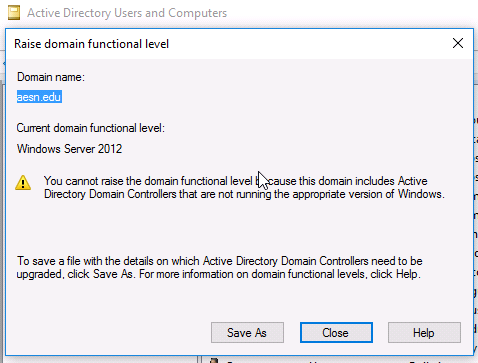Click the Active Directory Users and Computers icon
This screenshot has height=363, width=478.
point(14,13)
